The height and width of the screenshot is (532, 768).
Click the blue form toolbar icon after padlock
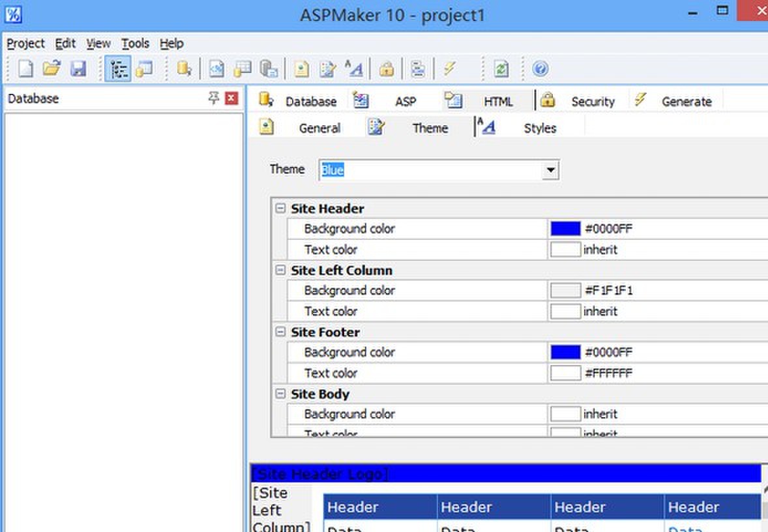point(418,68)
